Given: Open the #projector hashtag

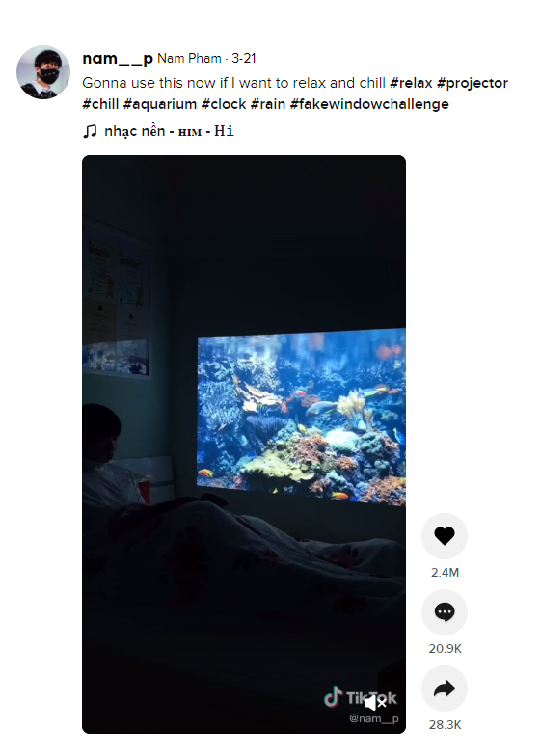Looking at the screenshot, I should 473,83.
